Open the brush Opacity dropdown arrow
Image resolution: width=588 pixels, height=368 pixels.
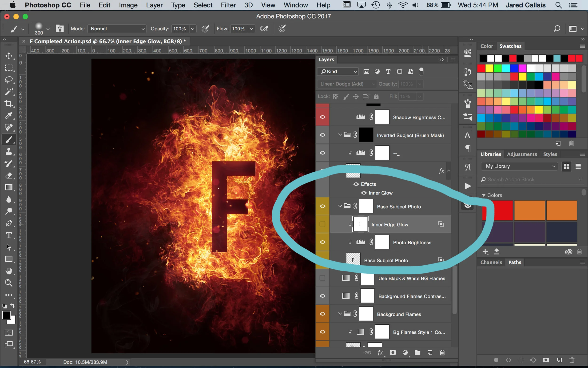193,29
